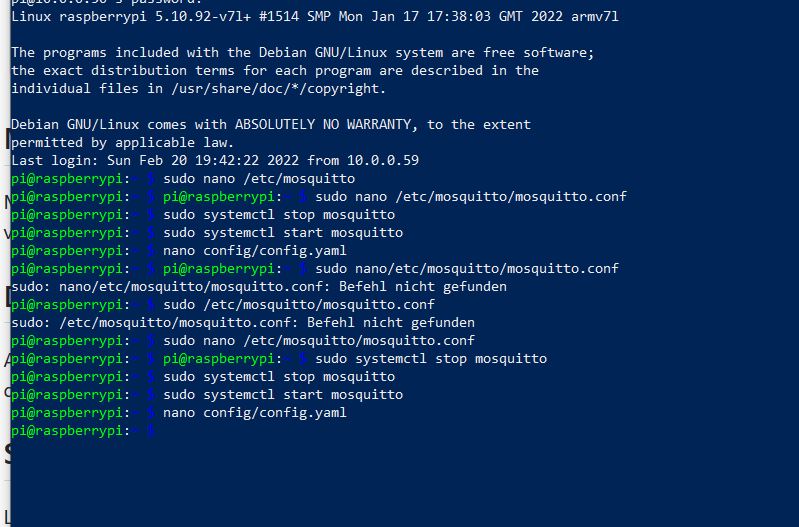799x527 pixels.
Task: Click the 'sudo /etc/mosquitto/mosquitto.conf' command without nano
Action: pyautogui.click(x=299, y=305)
